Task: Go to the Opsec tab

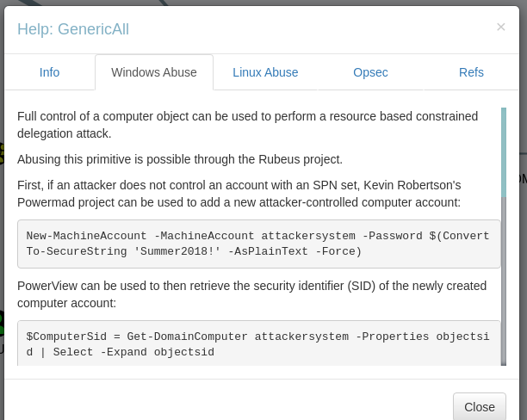Action: tap(370, 72)
